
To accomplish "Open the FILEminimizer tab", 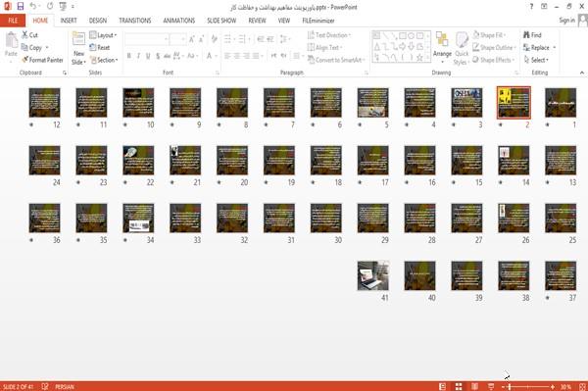I will tap(318, 21).
